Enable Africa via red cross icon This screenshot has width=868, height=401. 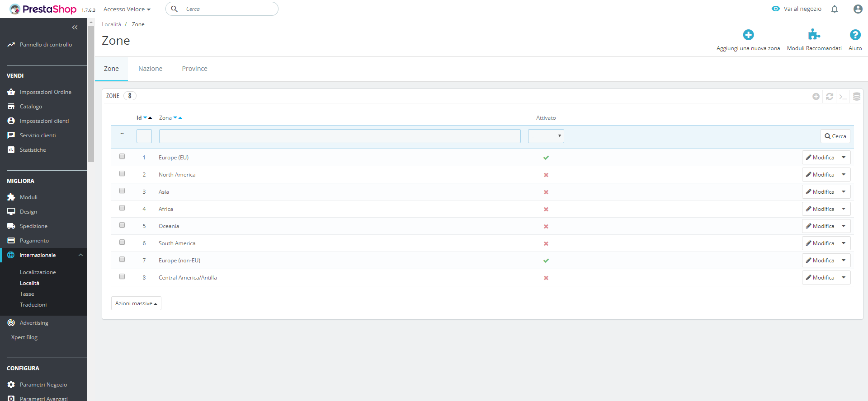(x=546, y=209)
